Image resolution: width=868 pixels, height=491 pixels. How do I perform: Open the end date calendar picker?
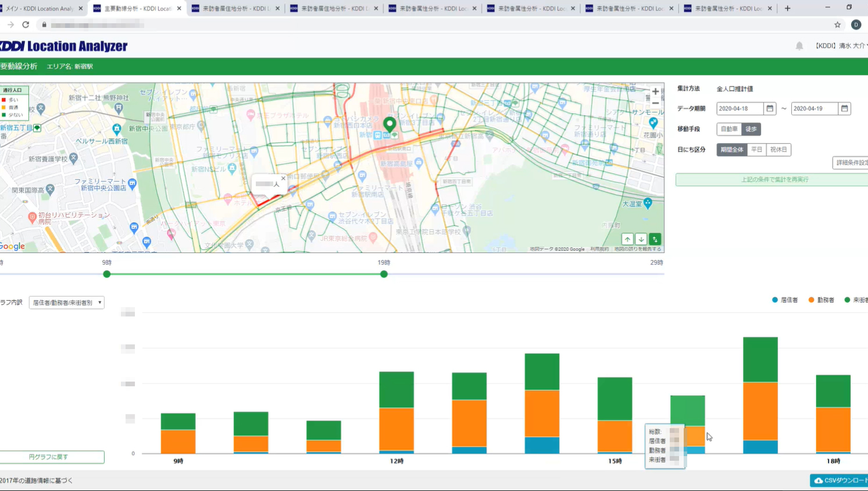[x=844, y=109]
